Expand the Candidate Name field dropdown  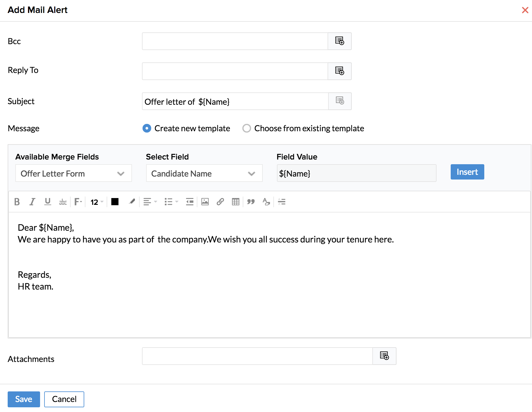coord(204,174)
